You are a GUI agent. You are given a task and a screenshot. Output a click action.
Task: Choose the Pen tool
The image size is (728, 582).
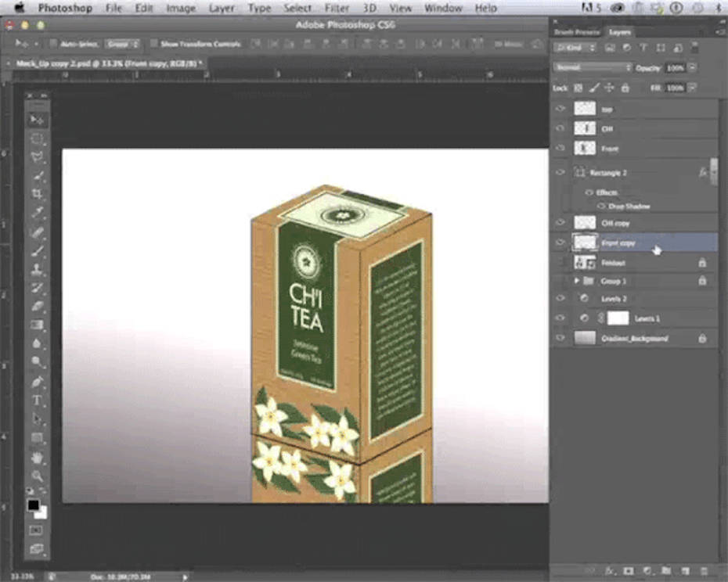pyautogui.click(x=37, y=381)
